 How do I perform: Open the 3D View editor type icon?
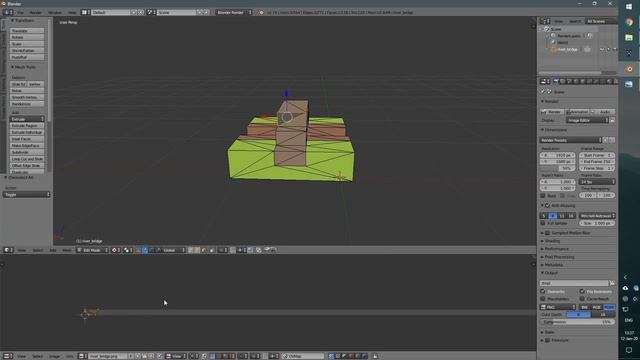pyautogui.click(x=8, y=250)
